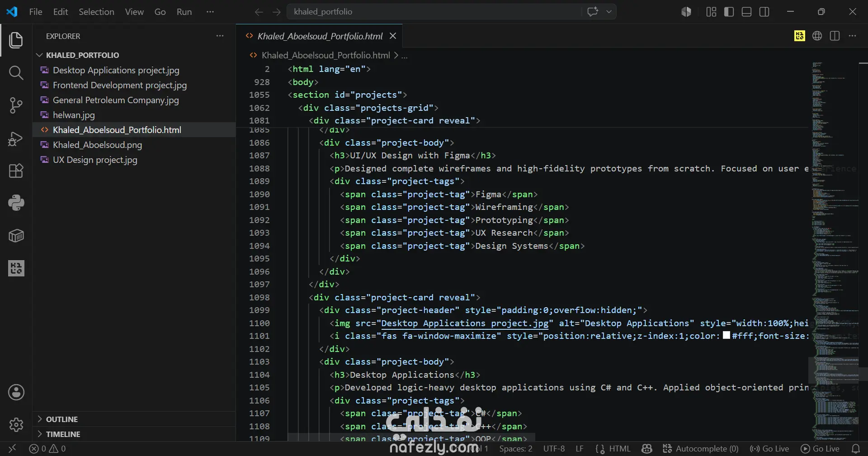Split the editor to the right

[835, 36]
